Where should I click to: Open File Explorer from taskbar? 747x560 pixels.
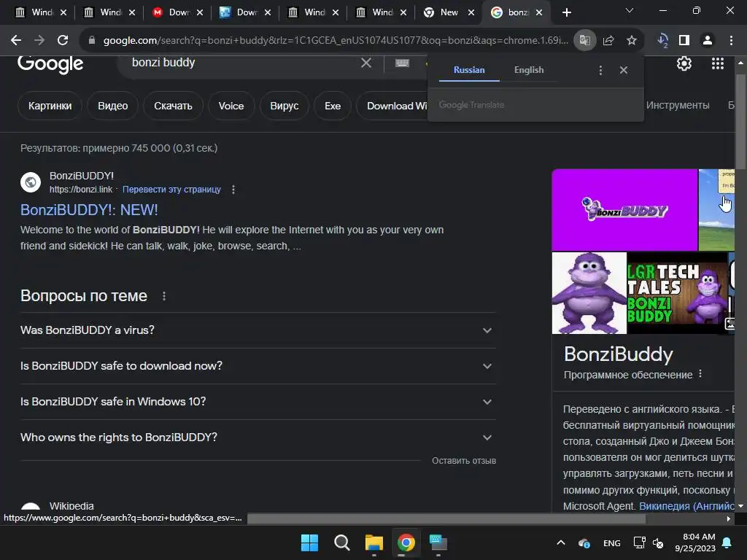(374, 542)
